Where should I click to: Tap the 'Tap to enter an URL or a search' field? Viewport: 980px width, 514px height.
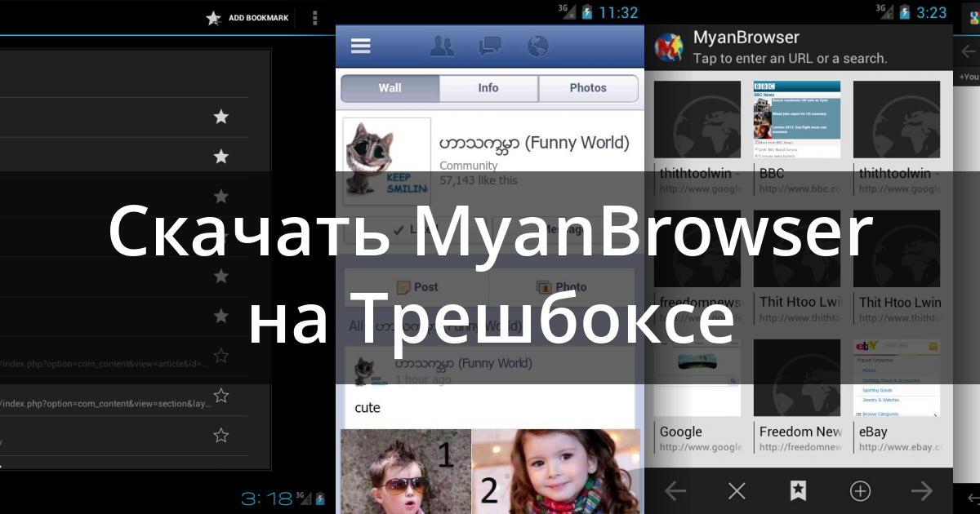(790, 59)
